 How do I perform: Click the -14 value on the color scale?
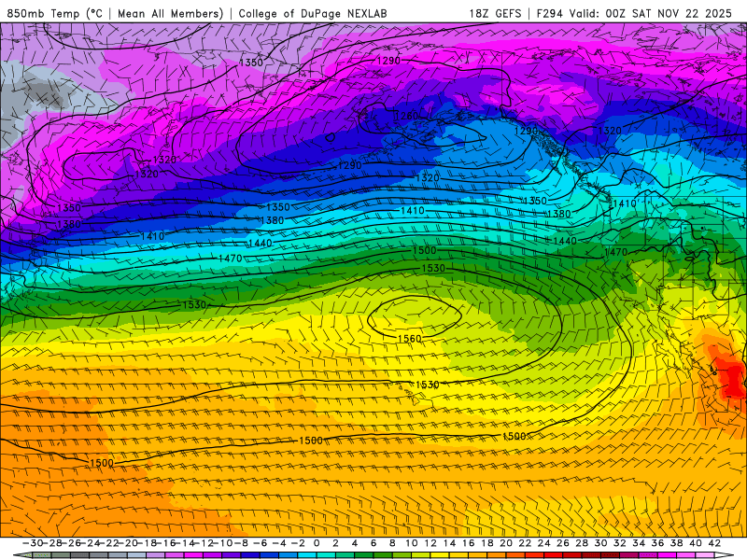184,543
